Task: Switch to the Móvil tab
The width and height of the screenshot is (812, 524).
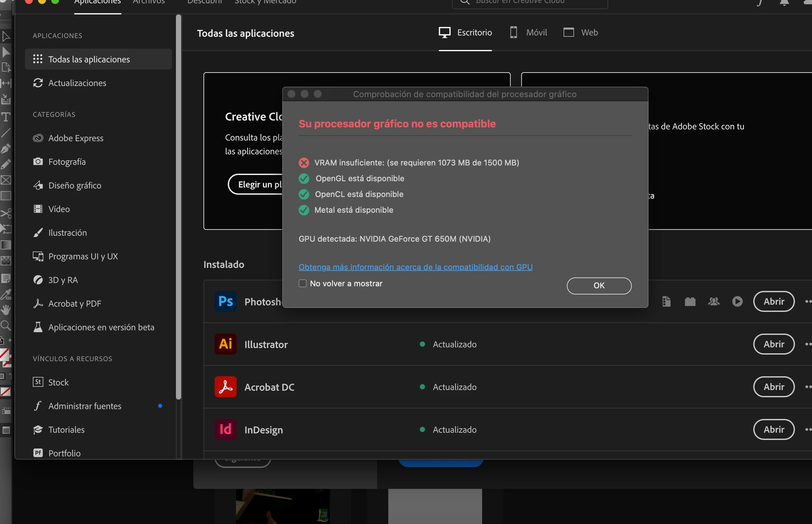Action: point(529,33)
